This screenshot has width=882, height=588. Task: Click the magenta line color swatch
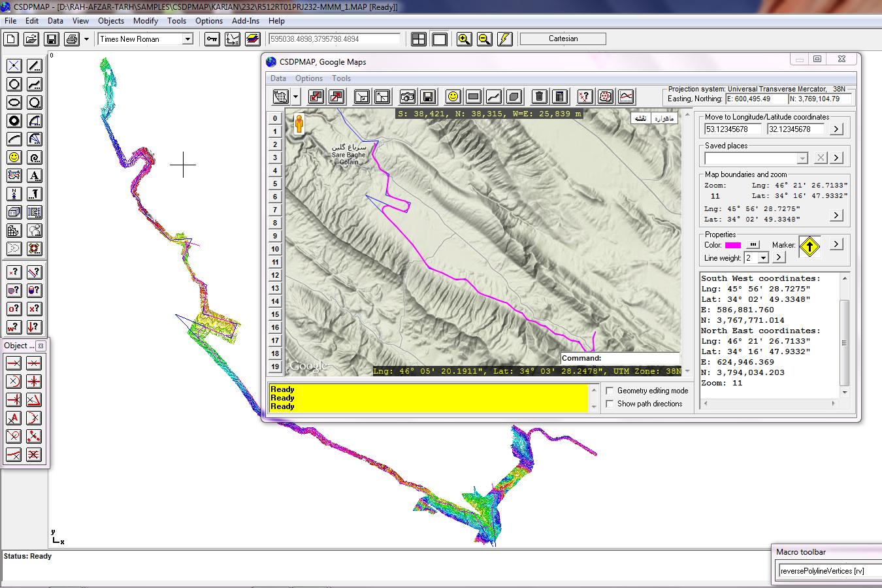tap(733, 246)
